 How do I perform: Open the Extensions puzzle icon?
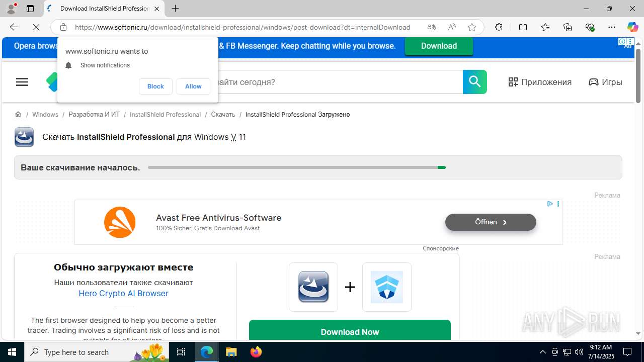coord(499,27)
